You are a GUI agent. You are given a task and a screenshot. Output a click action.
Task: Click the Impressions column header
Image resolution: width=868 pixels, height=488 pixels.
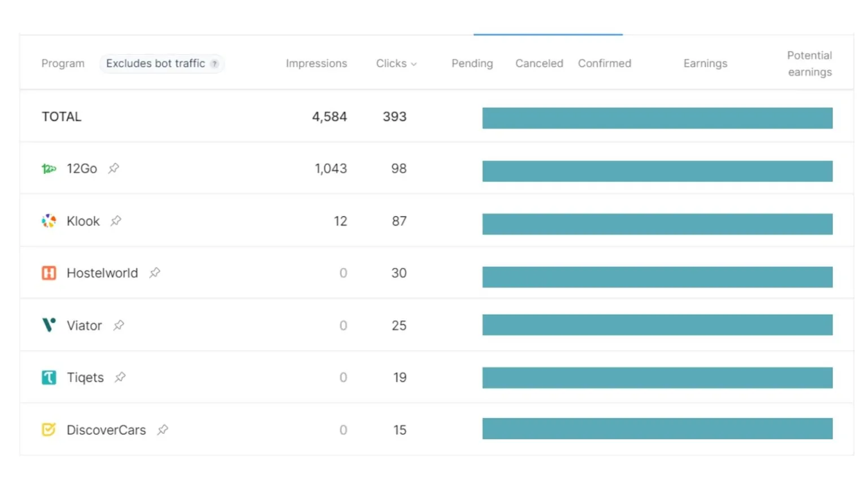[x=316, y=63]
